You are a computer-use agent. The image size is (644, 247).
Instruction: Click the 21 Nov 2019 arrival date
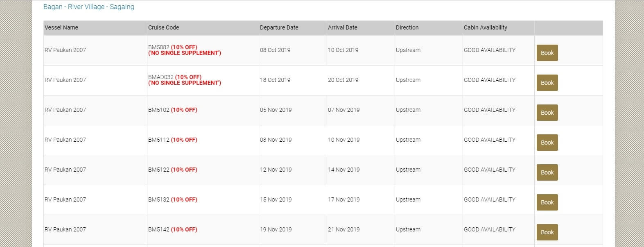pos(343,229)
